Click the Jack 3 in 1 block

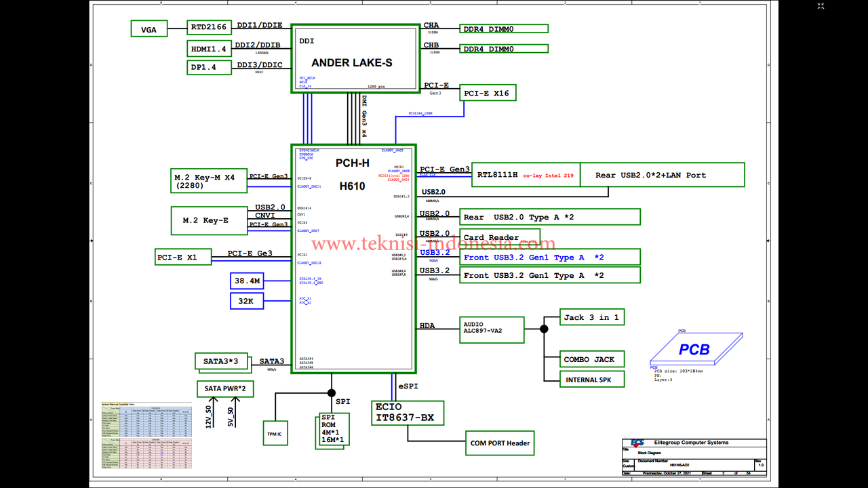click(592, 317)
